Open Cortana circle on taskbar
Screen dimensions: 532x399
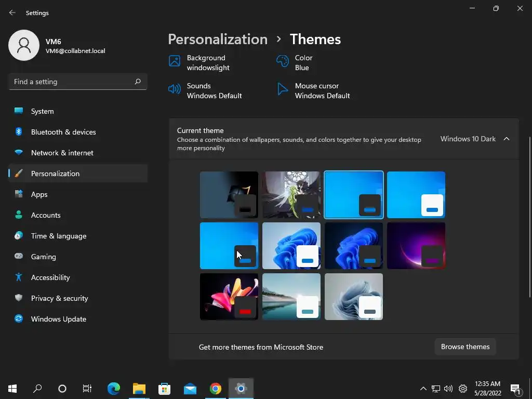pyautogui.click(x=62, y=388)
